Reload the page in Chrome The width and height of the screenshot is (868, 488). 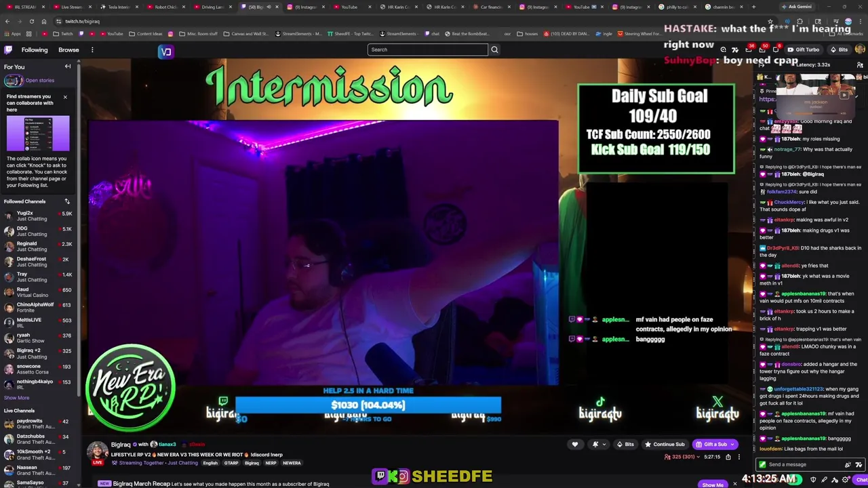(x=31, y=21)
